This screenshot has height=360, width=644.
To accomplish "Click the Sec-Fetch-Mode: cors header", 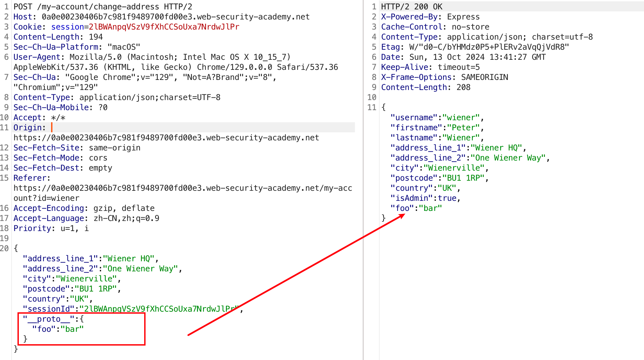I will [61, 158].
